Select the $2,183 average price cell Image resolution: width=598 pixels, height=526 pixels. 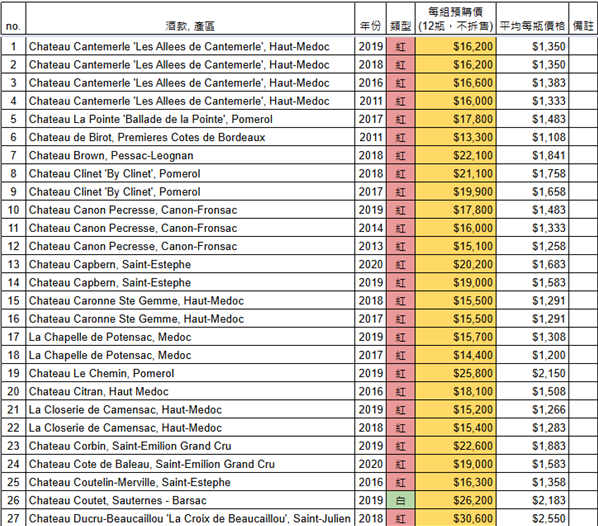tap(532, 500)
